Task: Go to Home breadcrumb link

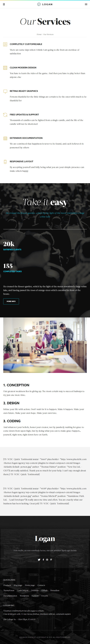Action: (x=39, y=34)
